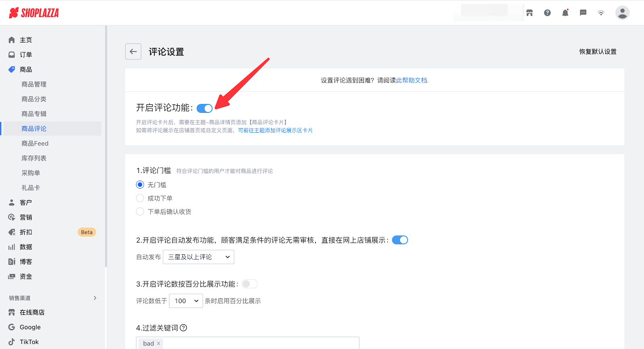The width and height of the screenshot is (644, 349).
Task: Open the storefront icon in top bar
Action: tap(529, 13)
